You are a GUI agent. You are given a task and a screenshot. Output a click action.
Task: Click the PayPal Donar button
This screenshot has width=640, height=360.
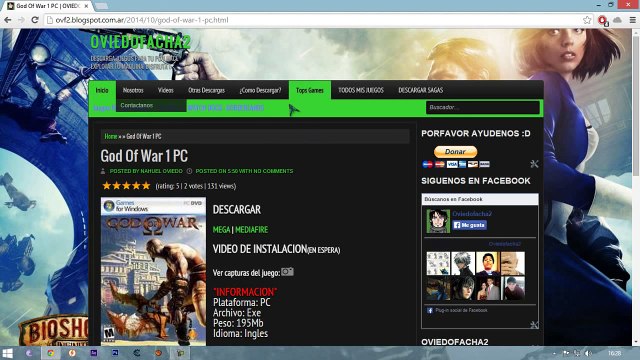(x=455, y=152)
